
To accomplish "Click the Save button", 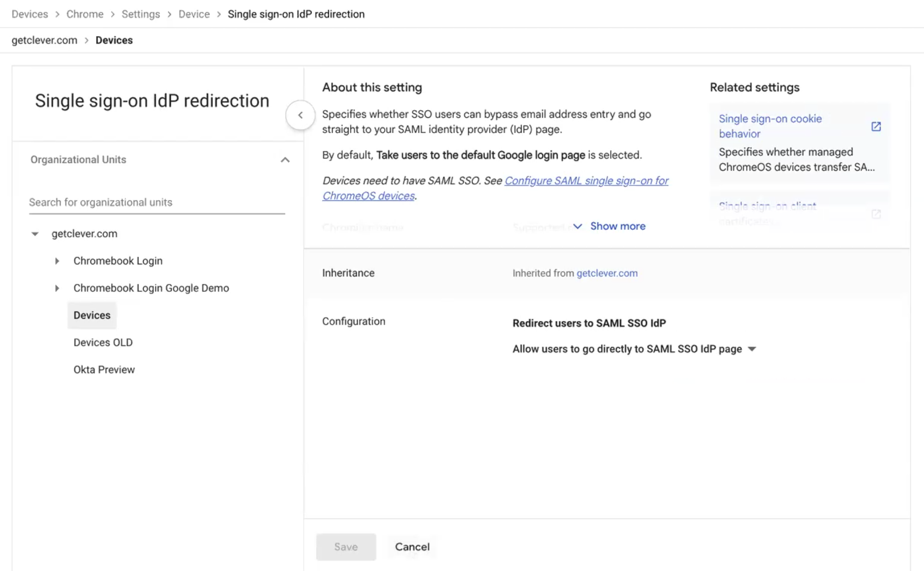I will (346, 546).
